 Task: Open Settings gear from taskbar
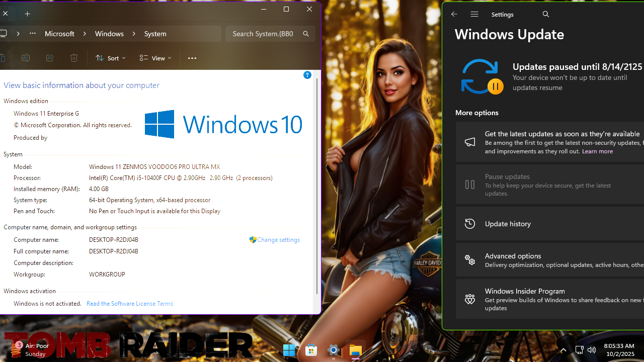(x=334, y=350)
